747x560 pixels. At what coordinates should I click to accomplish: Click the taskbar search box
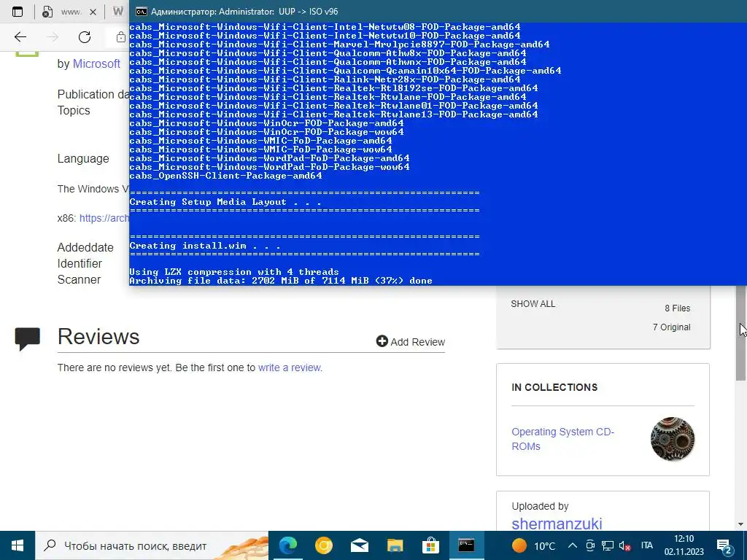pos(152,545)
